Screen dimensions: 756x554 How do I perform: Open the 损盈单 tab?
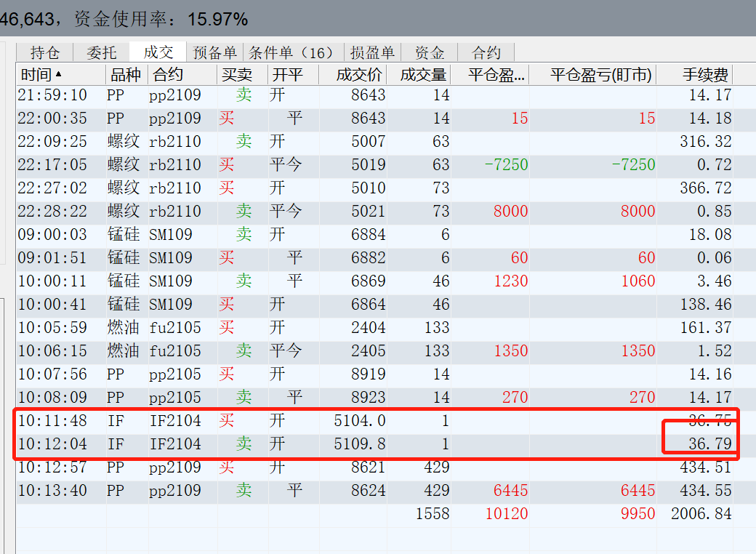tap(371, 52)
